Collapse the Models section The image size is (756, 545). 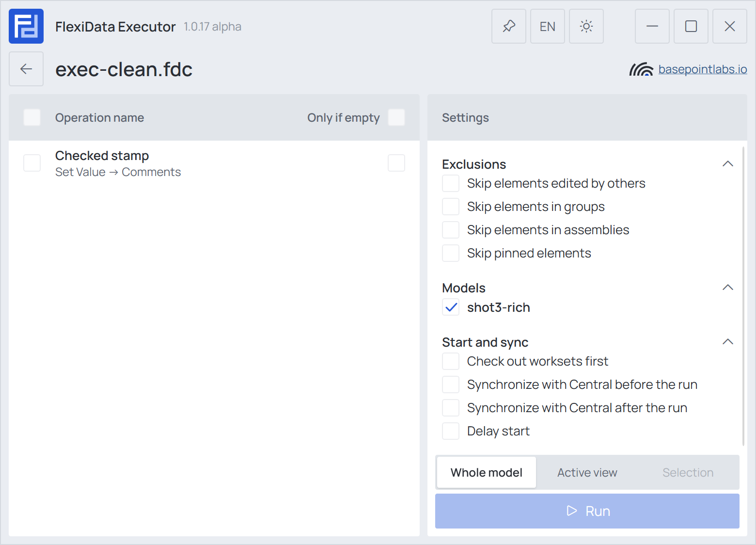[728, 288]
